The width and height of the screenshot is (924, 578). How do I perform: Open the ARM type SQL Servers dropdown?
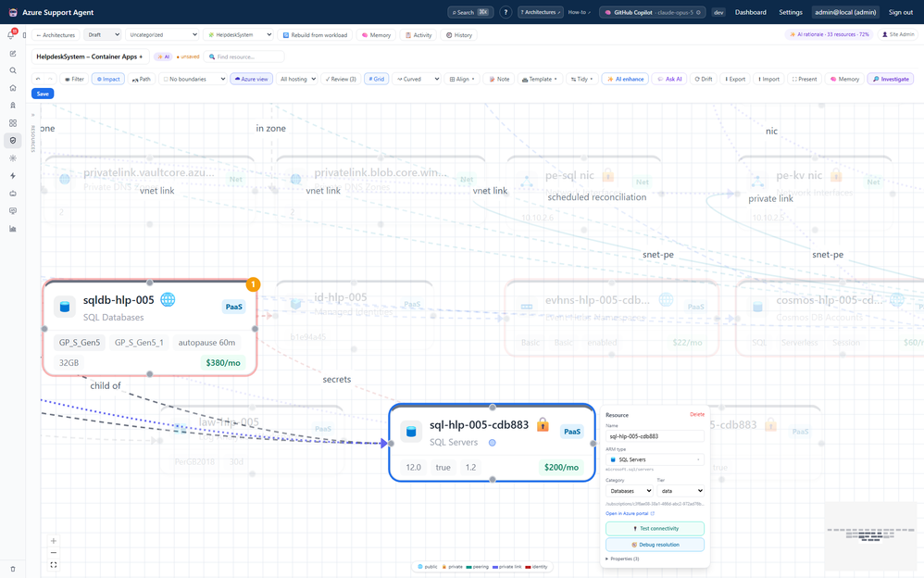click(655, 459)
